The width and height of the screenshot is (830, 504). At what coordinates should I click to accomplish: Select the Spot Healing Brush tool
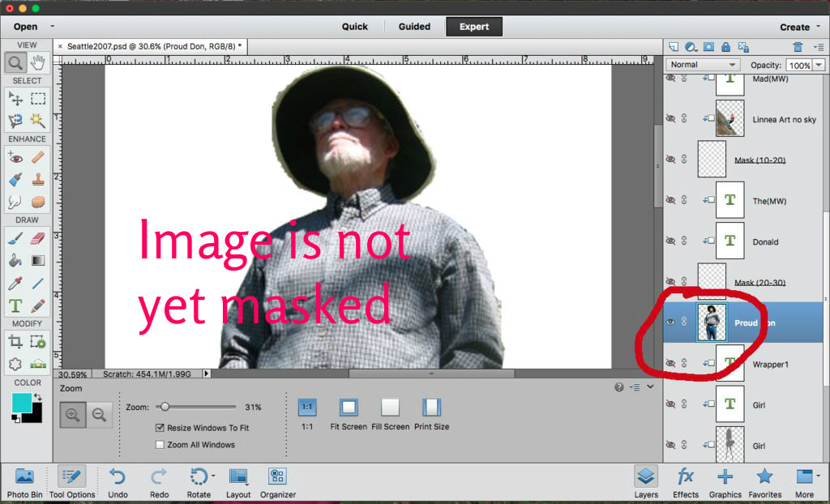[x=37, y=157]
